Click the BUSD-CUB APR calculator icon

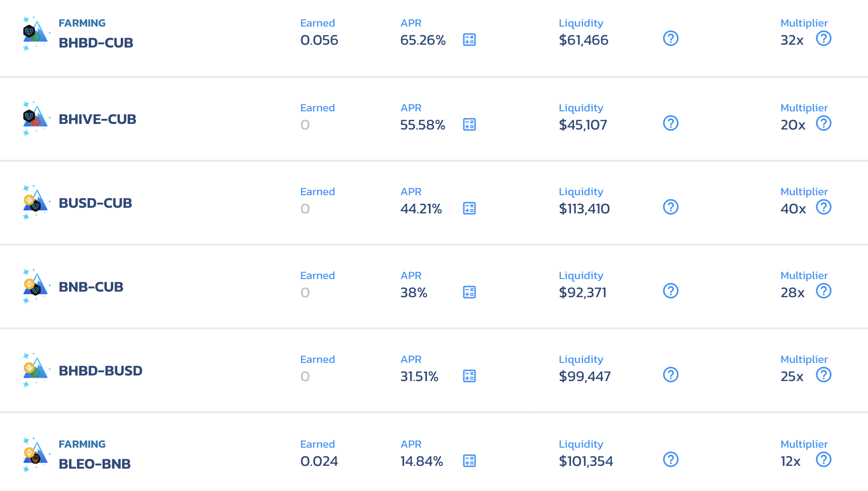click(x=469, y=208)
